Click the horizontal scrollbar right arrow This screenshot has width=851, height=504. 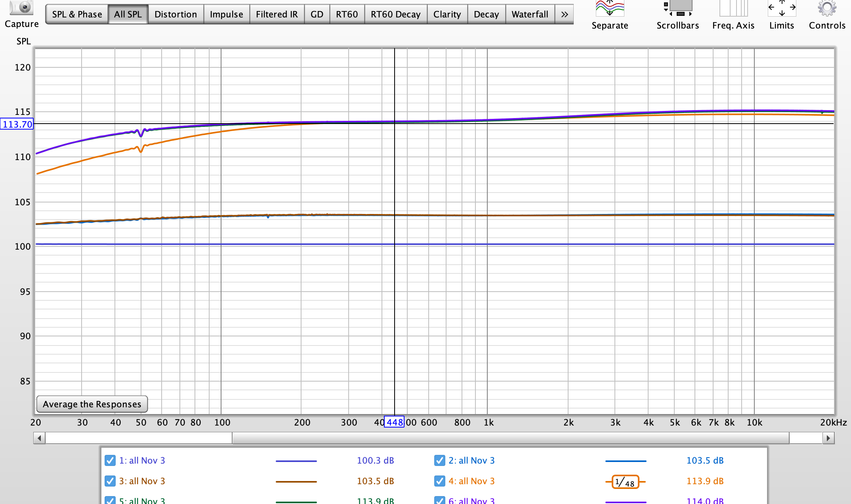[828, 438]
